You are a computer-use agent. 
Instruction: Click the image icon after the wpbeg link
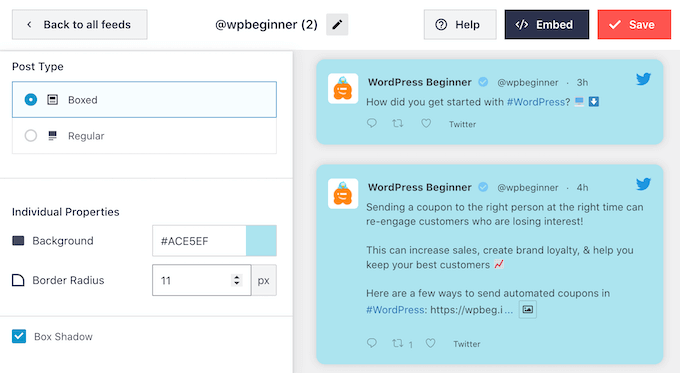528,309
